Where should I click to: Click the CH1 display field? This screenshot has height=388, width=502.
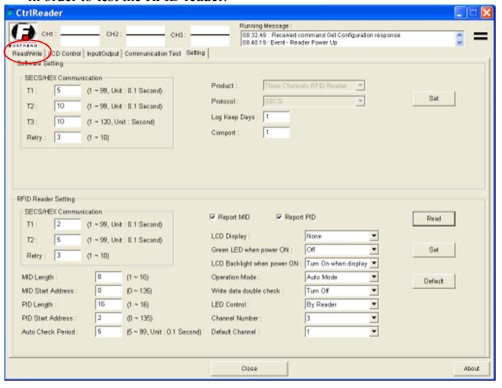80,36
